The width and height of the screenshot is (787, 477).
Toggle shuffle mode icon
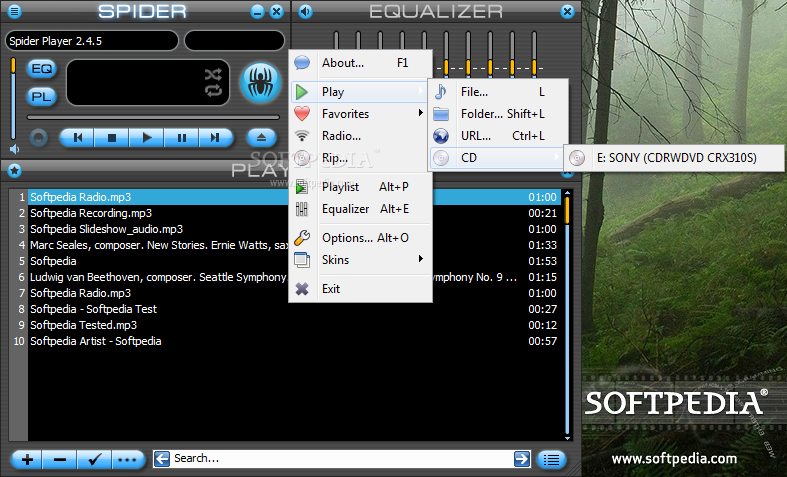click(x=213, y=75)
